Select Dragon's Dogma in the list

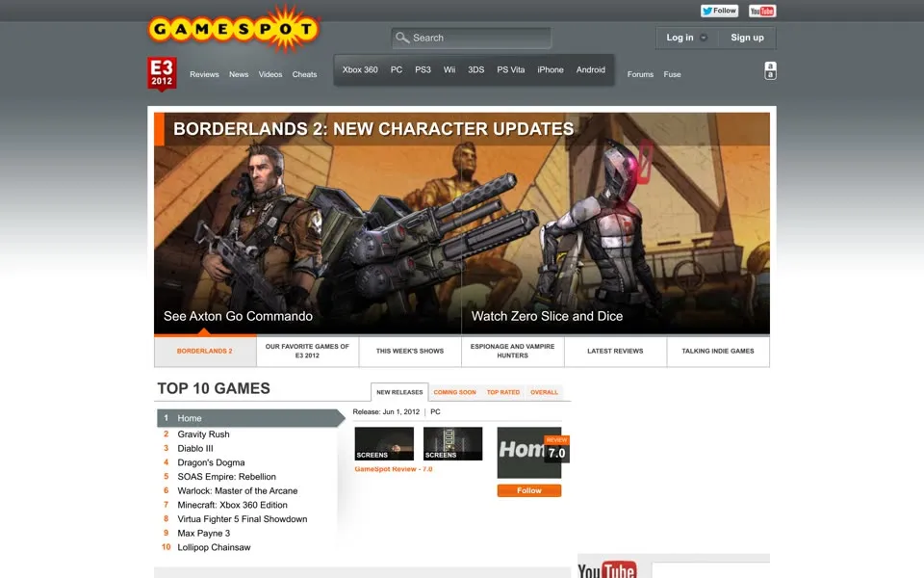[211, 462]
